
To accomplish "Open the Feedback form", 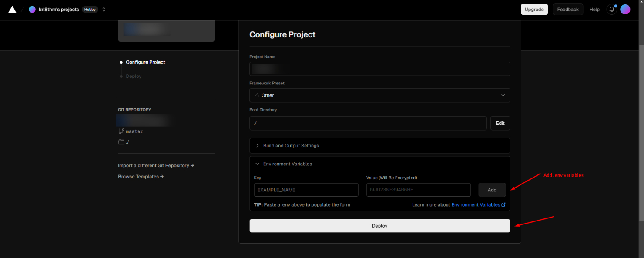I will (x=567, y=10).
